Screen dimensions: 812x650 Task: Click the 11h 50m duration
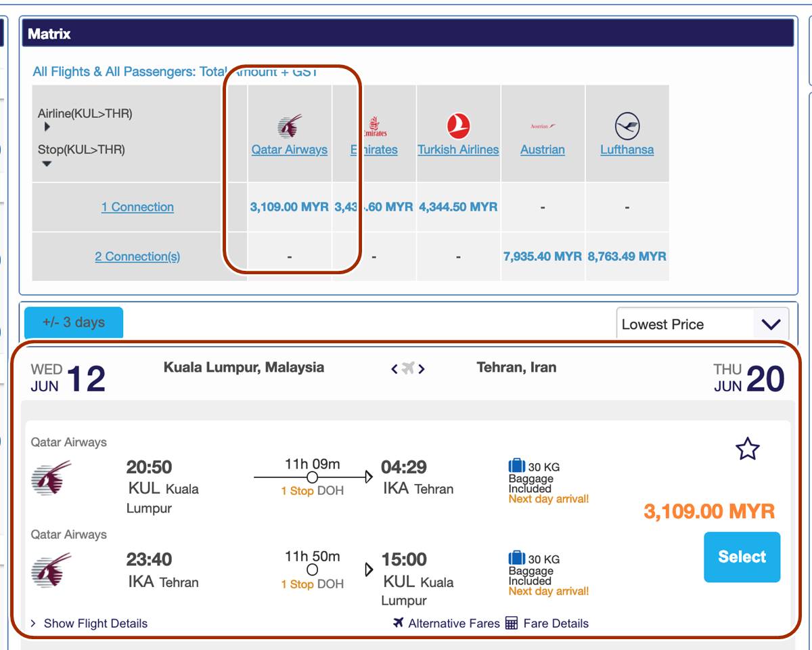tap(313, 557)
